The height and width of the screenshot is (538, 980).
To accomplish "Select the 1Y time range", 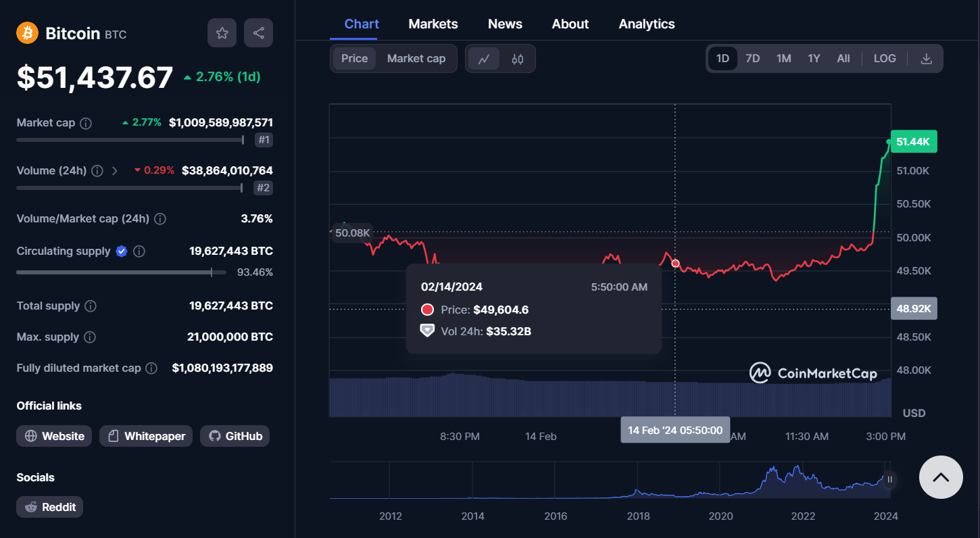I will [814, 59].
